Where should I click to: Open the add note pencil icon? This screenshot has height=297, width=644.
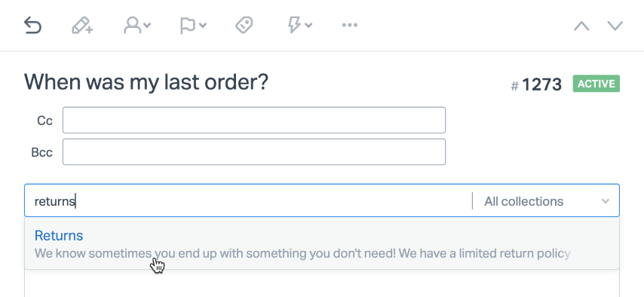click(82, 25)
